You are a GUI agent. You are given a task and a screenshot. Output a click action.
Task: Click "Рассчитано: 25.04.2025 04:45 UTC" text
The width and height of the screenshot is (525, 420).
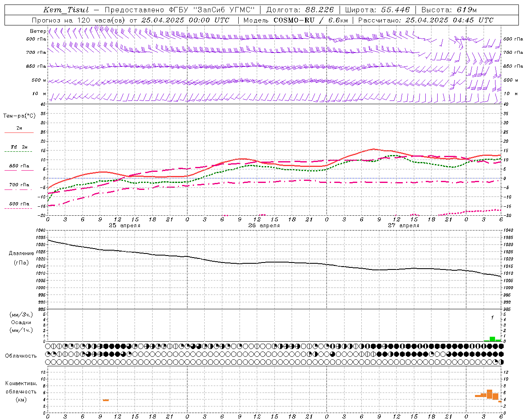click(426, 20)
